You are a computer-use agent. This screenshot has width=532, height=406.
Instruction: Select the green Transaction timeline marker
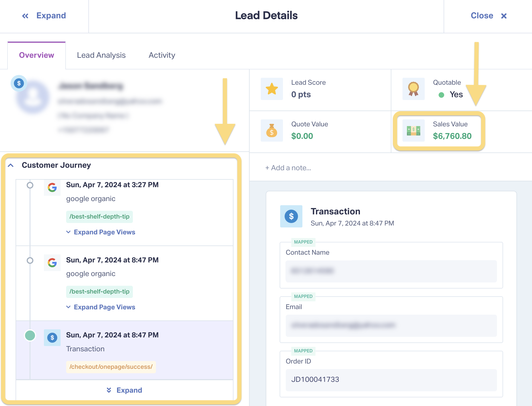[x=30, y=335]
